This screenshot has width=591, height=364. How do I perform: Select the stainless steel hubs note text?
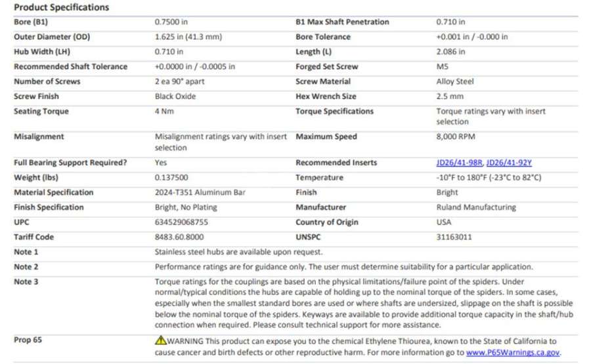(x=238, y=252)
